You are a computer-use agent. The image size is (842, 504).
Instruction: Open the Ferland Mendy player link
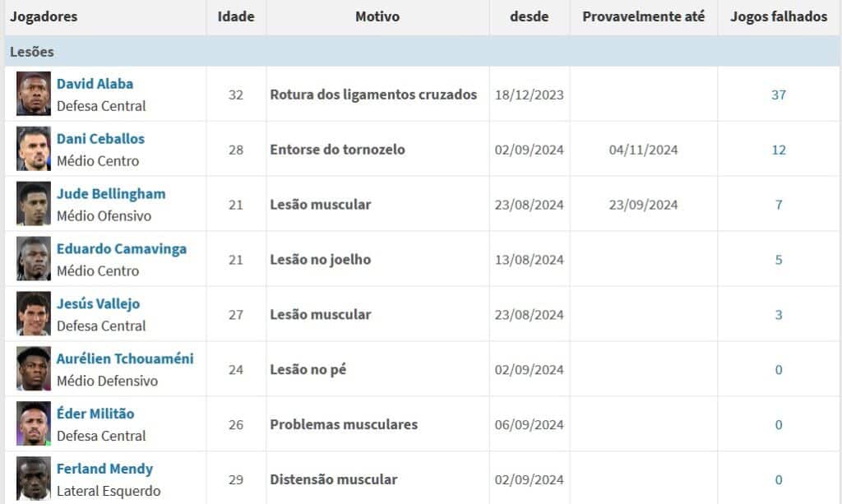pos(104,469)
